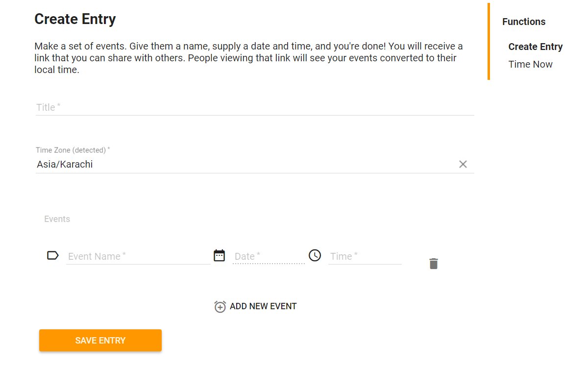Open the Date picker field
The image size is (588, 370).
pos(269,256)
